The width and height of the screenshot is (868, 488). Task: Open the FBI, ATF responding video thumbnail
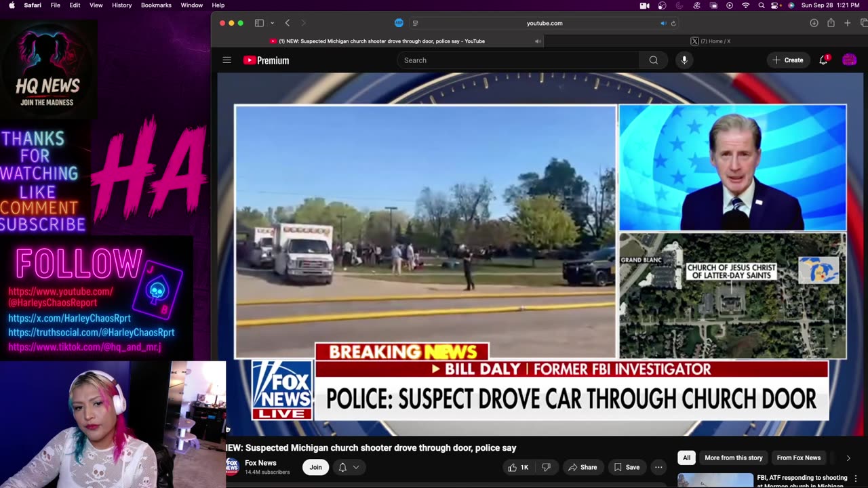point(715,481)
